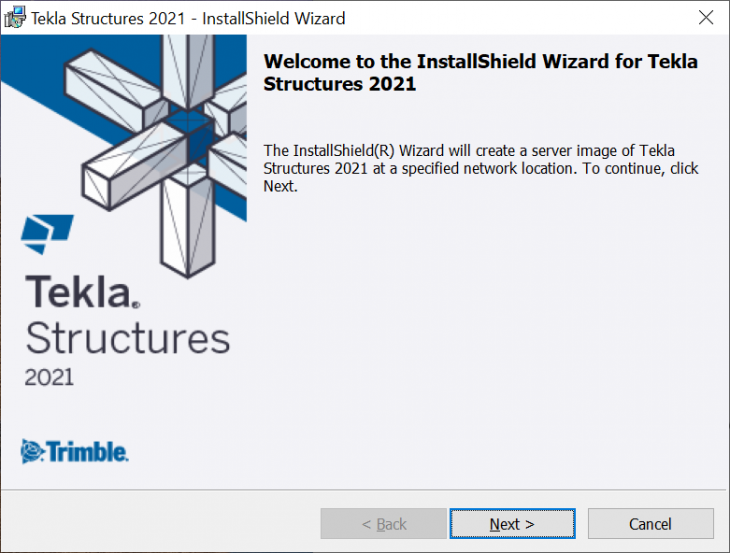Click the 2021 label under Structures
730x553 pixels.
49,377
